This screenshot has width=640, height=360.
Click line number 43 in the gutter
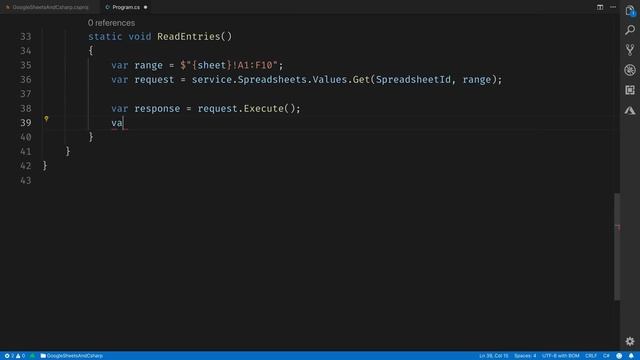point(26,180)
